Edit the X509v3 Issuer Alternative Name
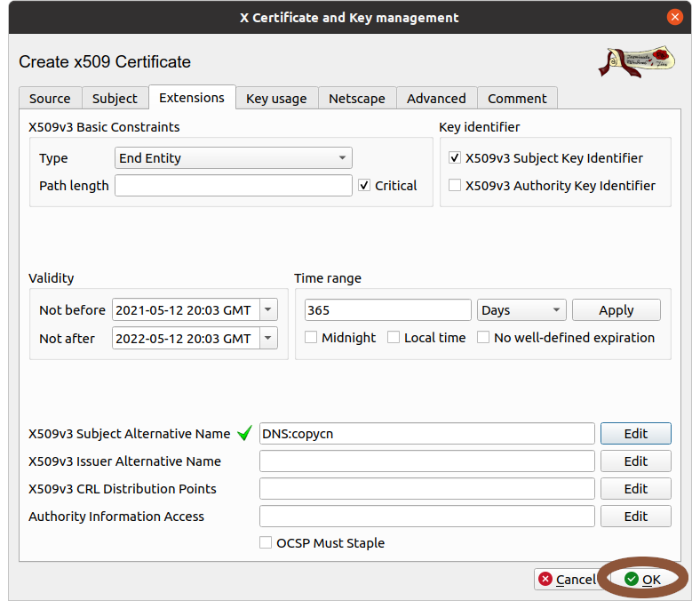Viewport: 700px width, 609px height. [636, 461]
